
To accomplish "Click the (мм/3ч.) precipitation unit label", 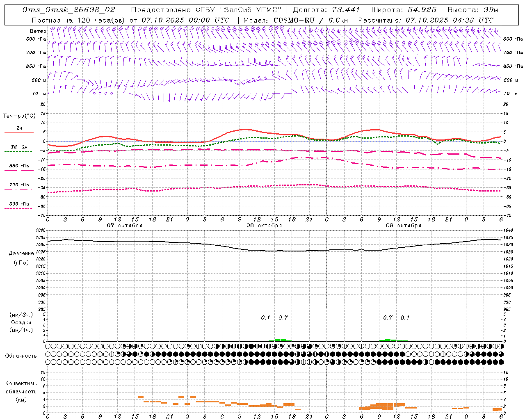I will [21, 315].
